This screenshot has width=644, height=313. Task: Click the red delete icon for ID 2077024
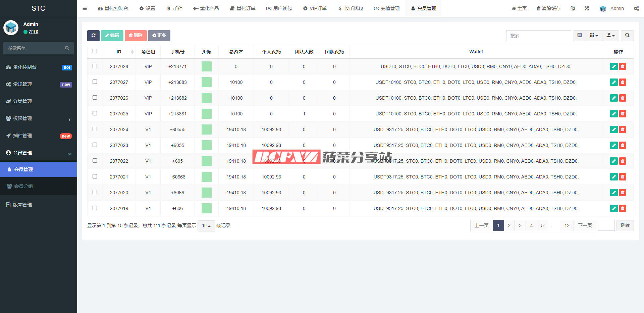click(x=623, y=129)
